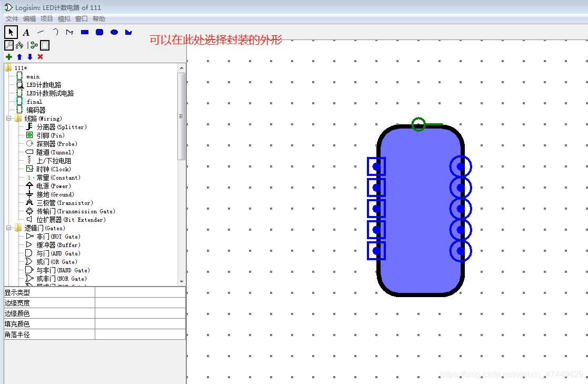Click the 显示类型 property value field
Viewport: 588px width, 384px height.
point(140,292)
